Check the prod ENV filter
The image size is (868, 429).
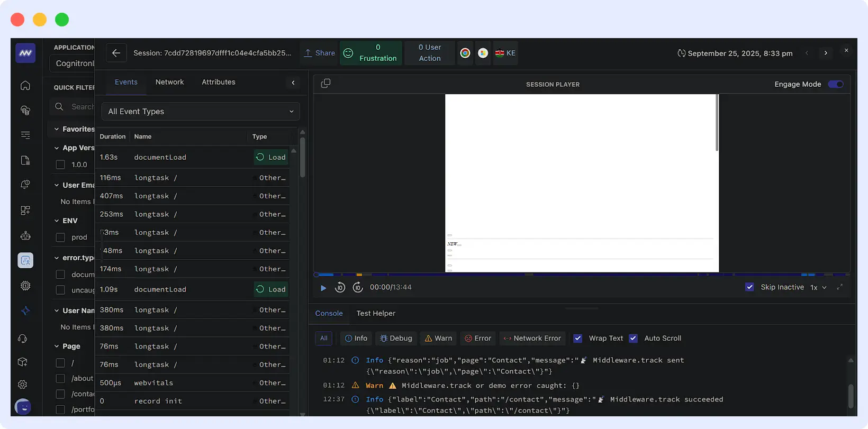tap(60, 238)
